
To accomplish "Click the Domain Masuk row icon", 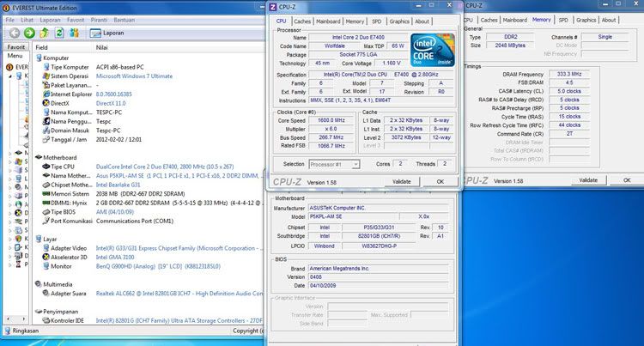I will click(x=46, y=131).
